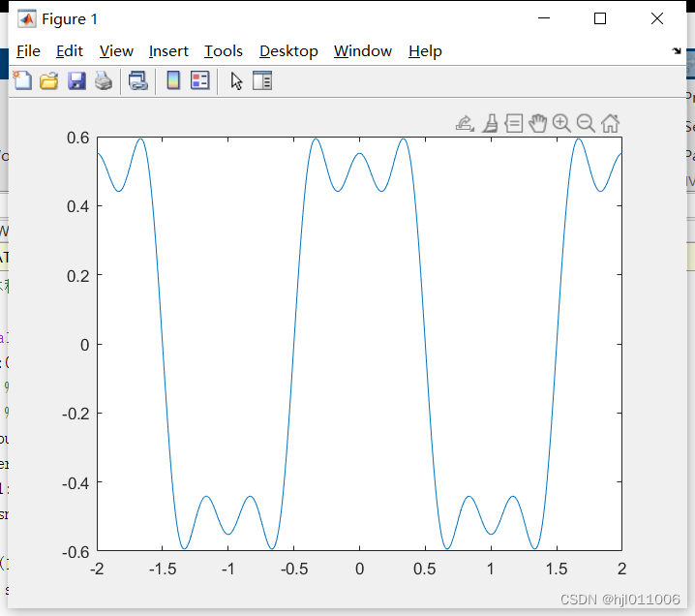Enable the Edit Plot arrow tool
This screenshot has height=616, width=695.
[236, 81]
